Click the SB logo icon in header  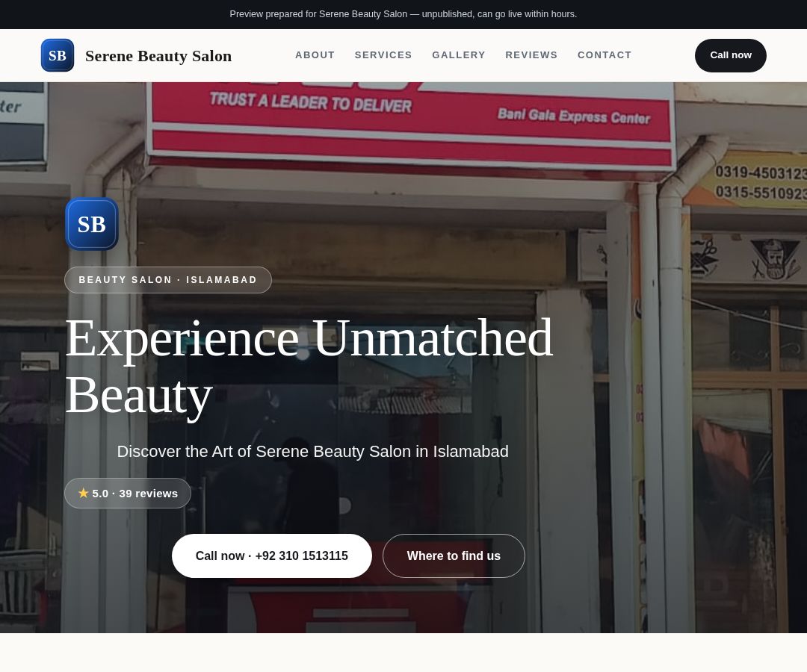click(x=57, y=55)
